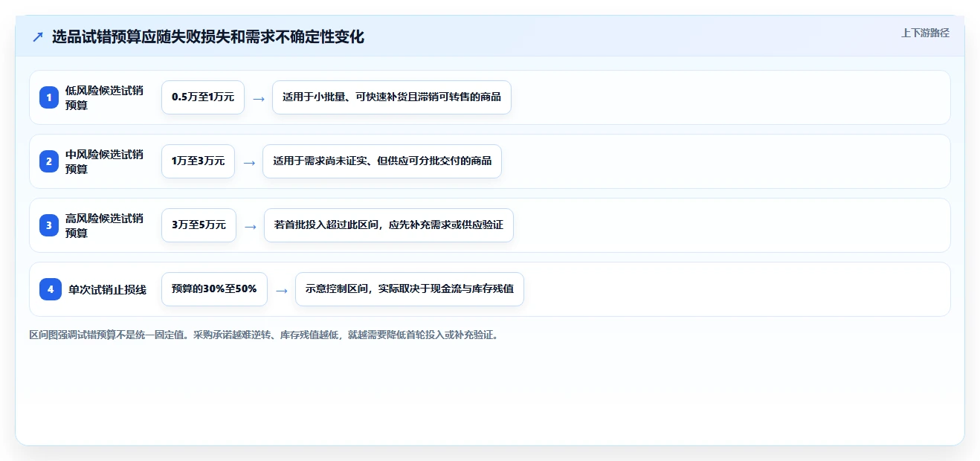Click the 高风险候选试销预算 label

click(105, 225)
